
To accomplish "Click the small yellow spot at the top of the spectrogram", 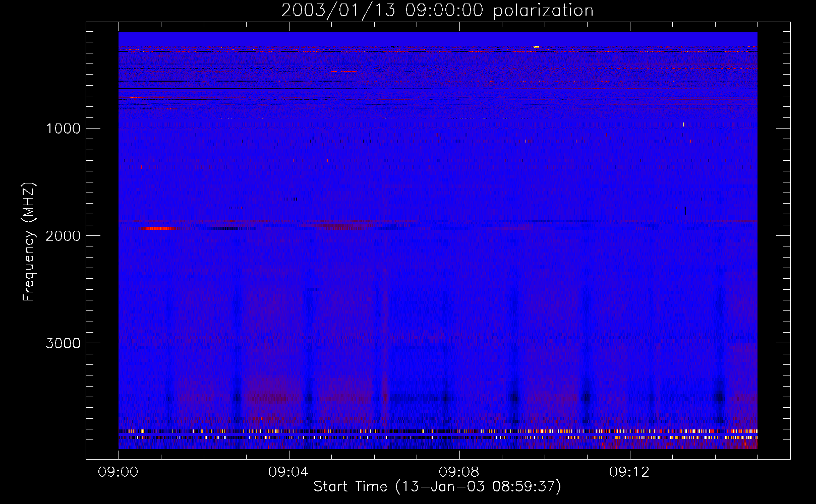I will point(536,47).
